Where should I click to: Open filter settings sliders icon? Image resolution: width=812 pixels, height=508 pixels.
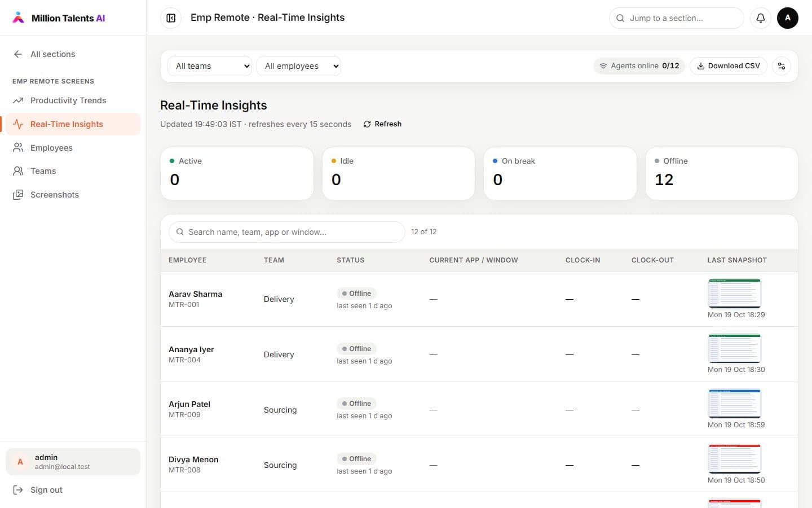click(x=782, y=66)
